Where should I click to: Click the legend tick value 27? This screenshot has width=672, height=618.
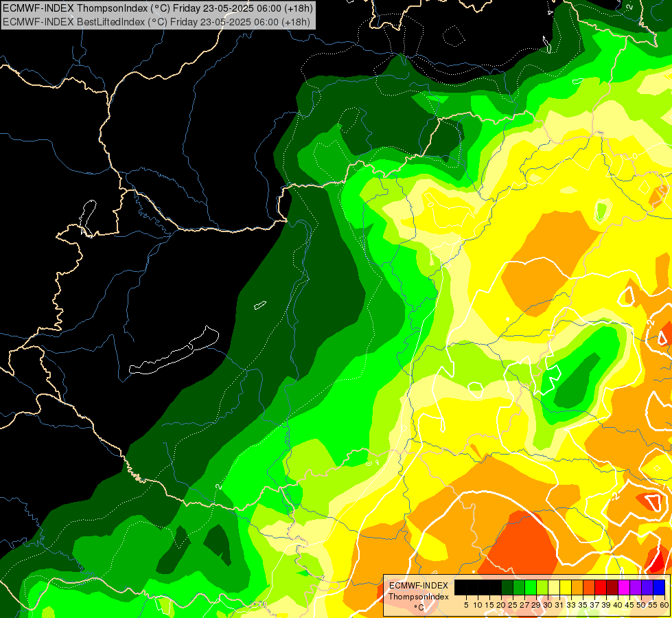tap(524, 605)
